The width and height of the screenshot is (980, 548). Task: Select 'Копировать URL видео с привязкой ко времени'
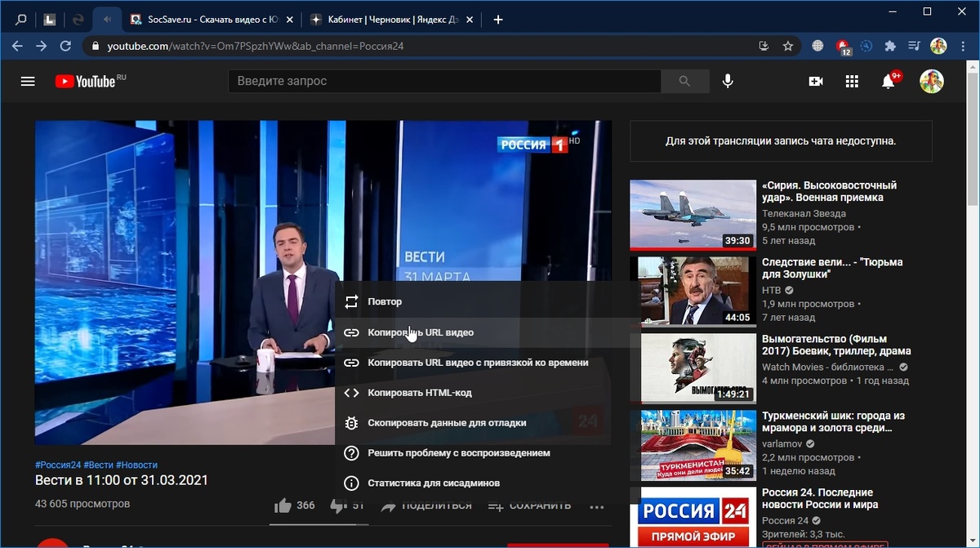point(488,363)
